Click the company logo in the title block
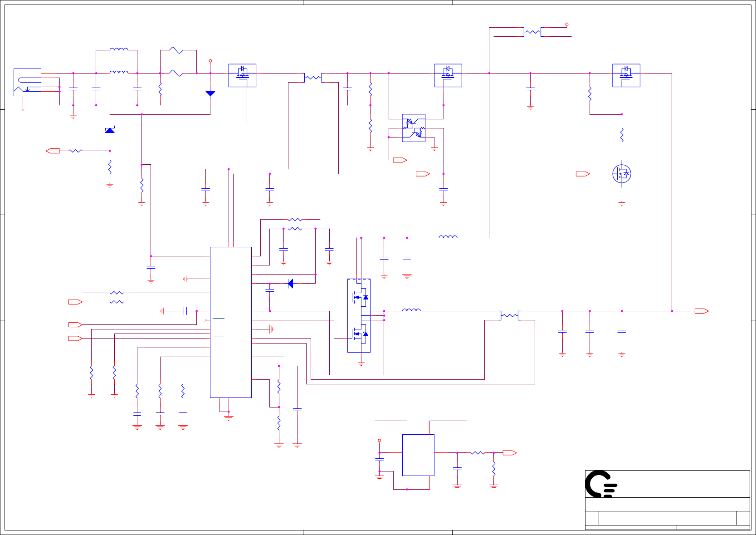The width and height of the screenshot is (756, 535). (601, 484)
